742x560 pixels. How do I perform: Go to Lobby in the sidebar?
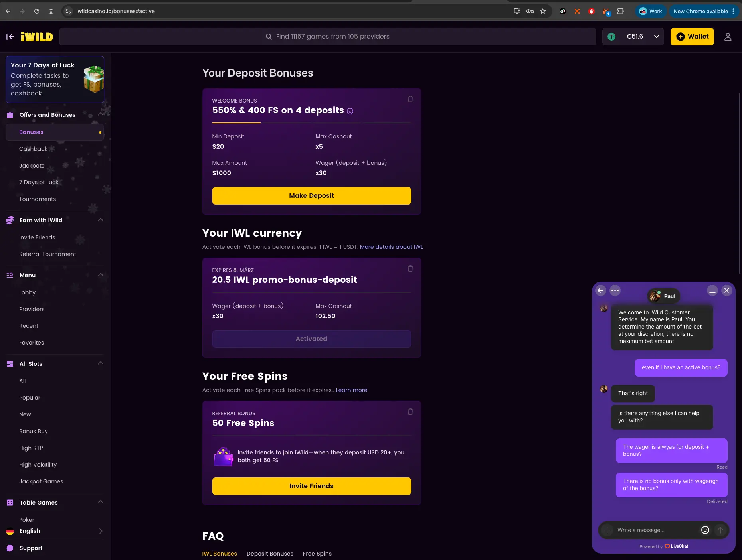click(x=27, y=292)
